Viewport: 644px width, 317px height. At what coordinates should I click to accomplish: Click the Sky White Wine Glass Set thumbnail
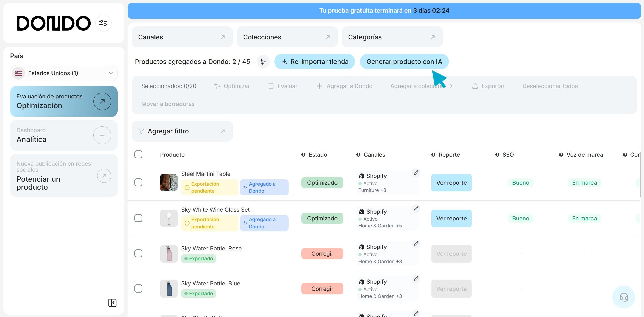pyautogui.click(x=169, y=218)
